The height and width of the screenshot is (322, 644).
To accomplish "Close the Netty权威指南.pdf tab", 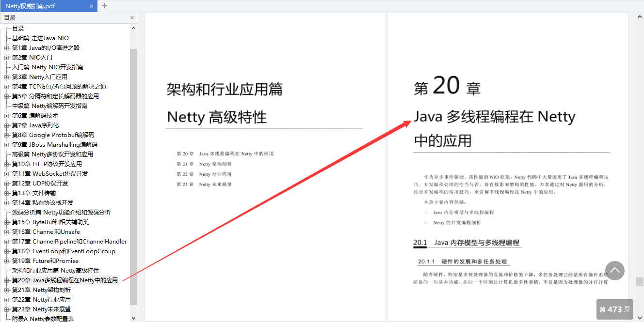I will click(x=91, y=6).
